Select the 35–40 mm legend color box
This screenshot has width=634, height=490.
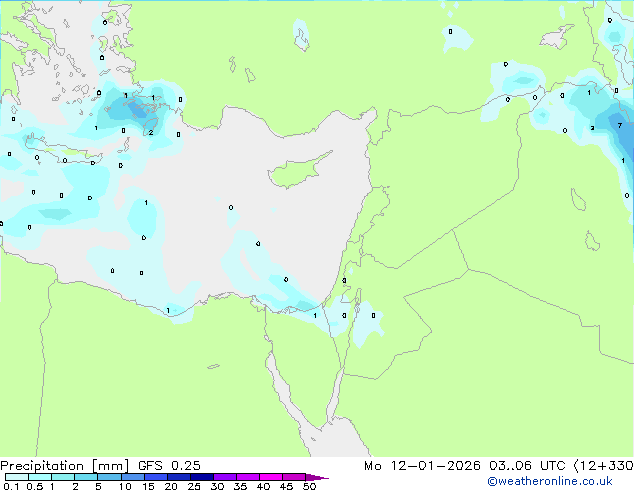pos(247,477)
